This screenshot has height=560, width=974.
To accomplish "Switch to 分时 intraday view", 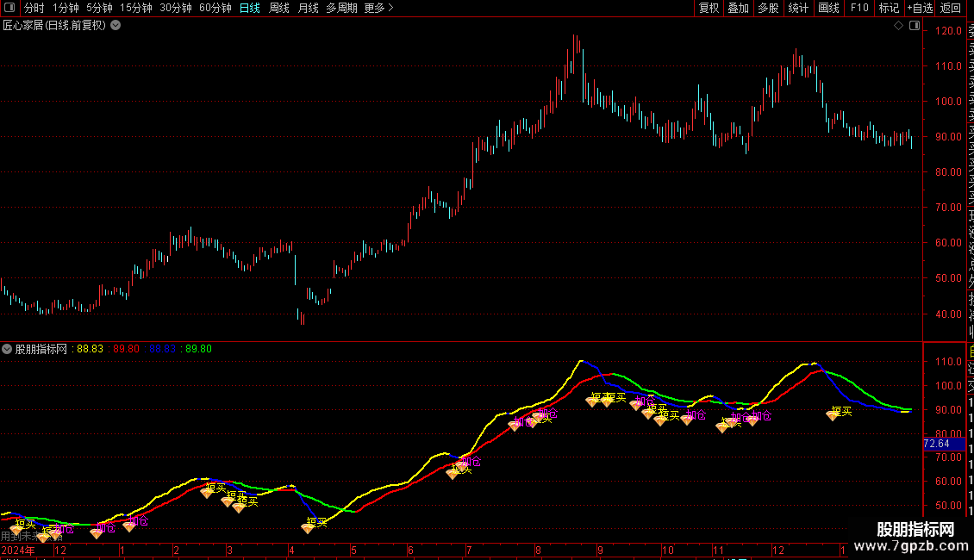I will coord(34,8).
